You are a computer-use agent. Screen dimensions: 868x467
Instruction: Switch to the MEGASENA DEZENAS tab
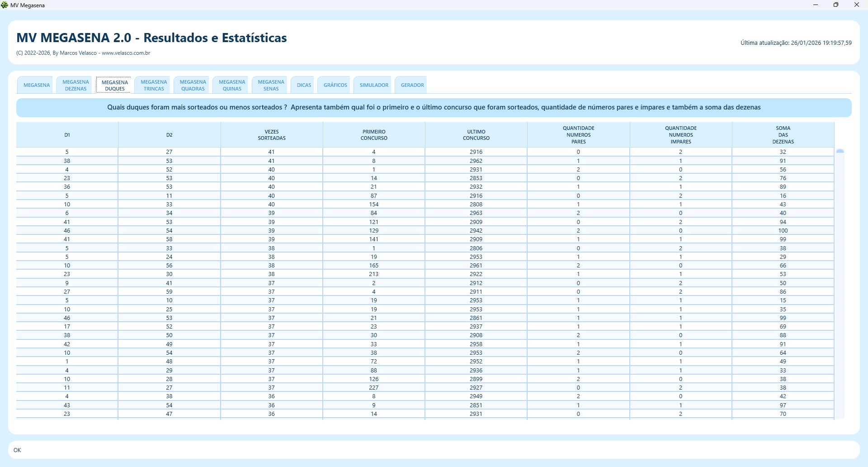(x=75, y=85)
